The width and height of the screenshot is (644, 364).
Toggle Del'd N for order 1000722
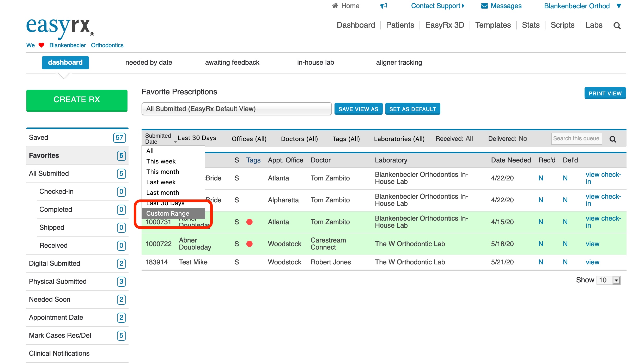[x=565, y=244]
